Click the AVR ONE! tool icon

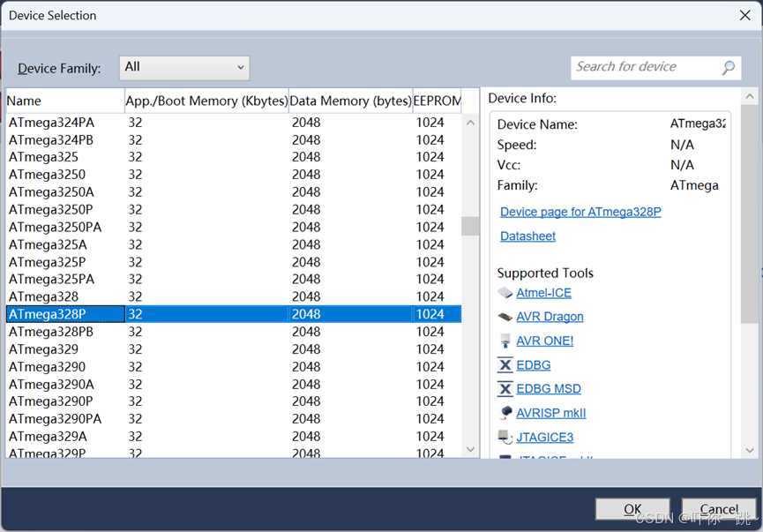pyautogui.click(x=505, y=341)
